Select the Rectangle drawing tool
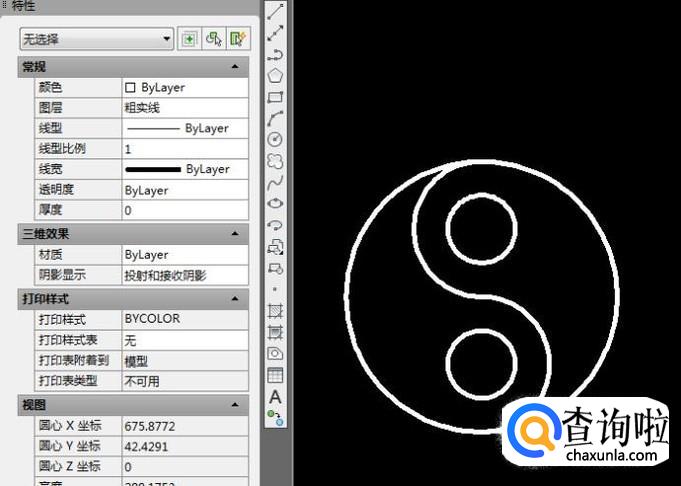The height and width of the screenshot is (486, 681). [x=276, y=97]
